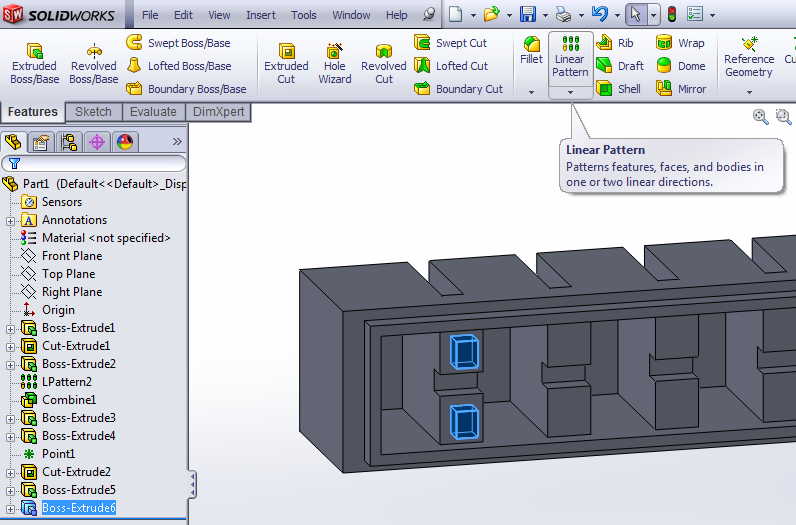The image size is (796, 525).
Task: Click the Boundary Cut tool
Action: 458,89
